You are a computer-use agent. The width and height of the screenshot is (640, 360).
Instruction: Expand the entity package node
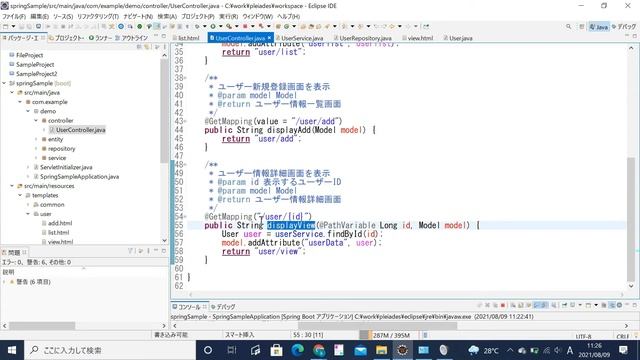click(x=36, y=139)
